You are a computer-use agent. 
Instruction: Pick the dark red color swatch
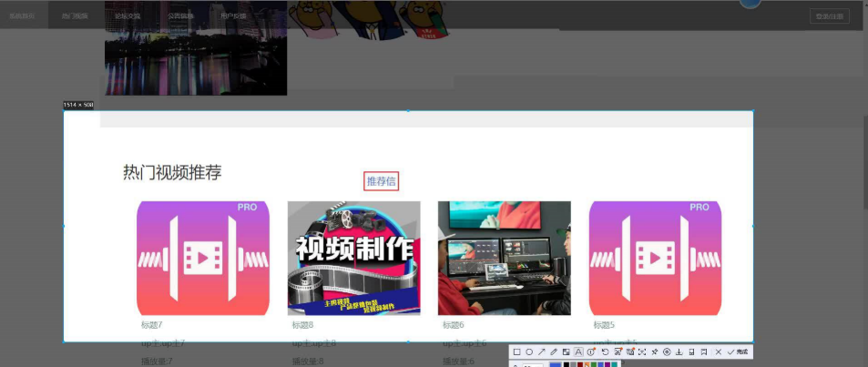[580, 364]
